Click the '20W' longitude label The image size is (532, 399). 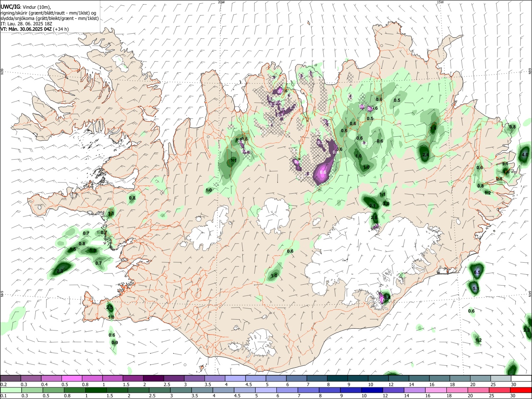tap(222, 2)
